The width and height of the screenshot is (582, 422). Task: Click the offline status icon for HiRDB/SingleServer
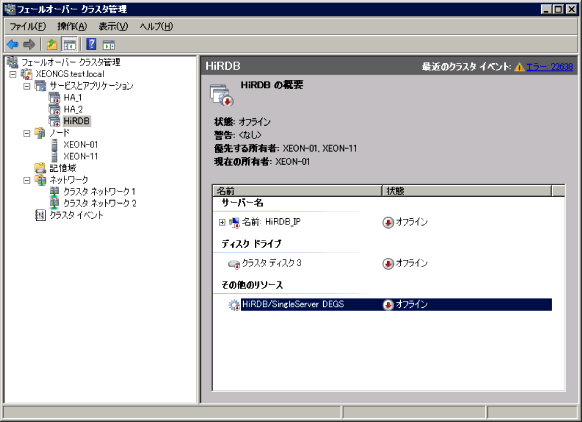pyautogui.click(x=388, y=305)
